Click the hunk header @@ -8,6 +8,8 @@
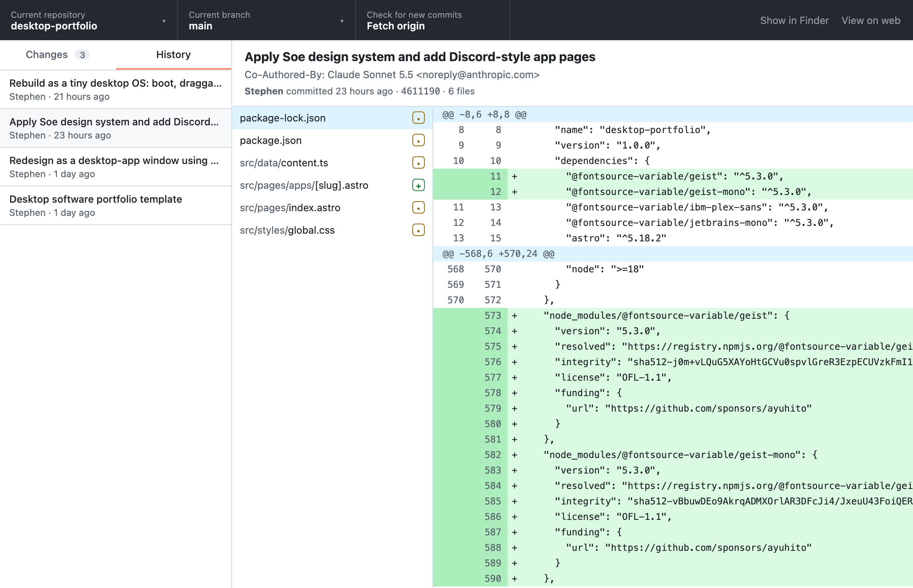The width and height of the screenshot is (913, 588). [x=673, y=115]
